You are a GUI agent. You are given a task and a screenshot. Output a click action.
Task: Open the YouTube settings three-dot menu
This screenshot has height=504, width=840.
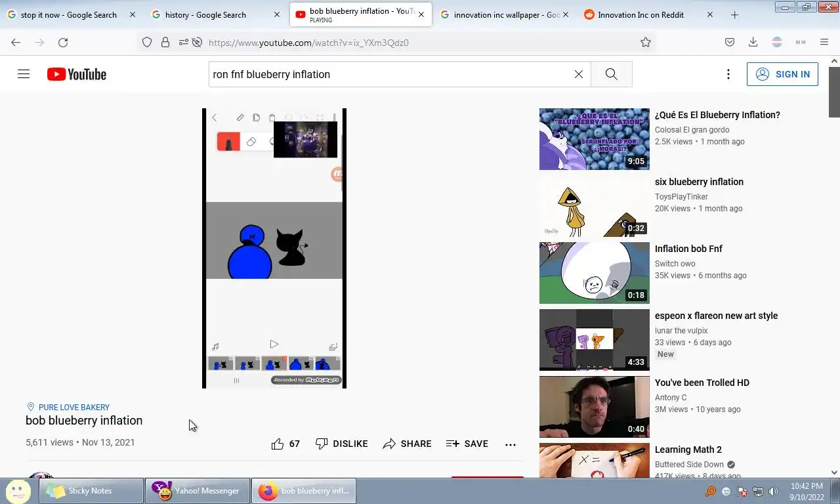coord(728,74)
